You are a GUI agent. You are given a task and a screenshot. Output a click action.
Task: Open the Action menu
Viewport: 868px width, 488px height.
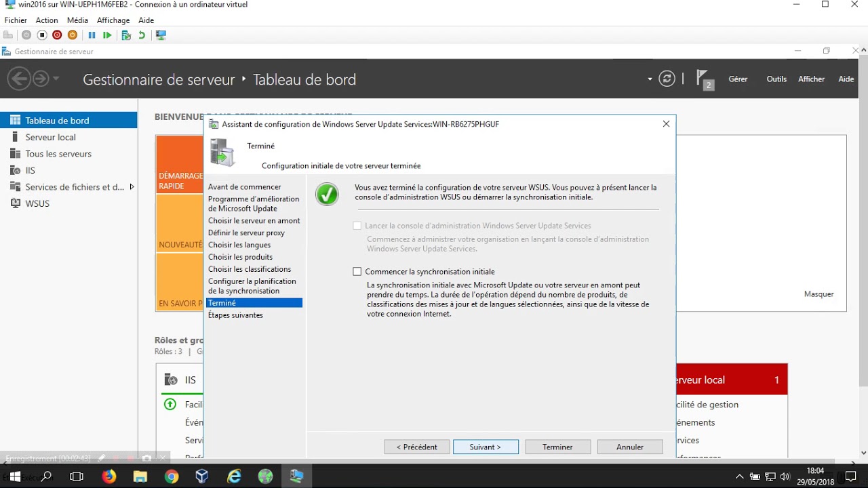pos(47,20)
